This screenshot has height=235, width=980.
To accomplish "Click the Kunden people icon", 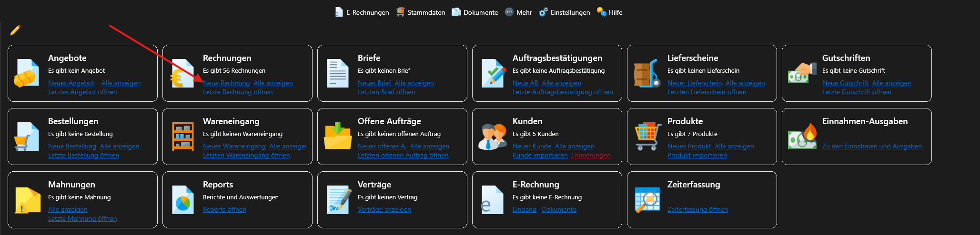I will tap(492, 137).
